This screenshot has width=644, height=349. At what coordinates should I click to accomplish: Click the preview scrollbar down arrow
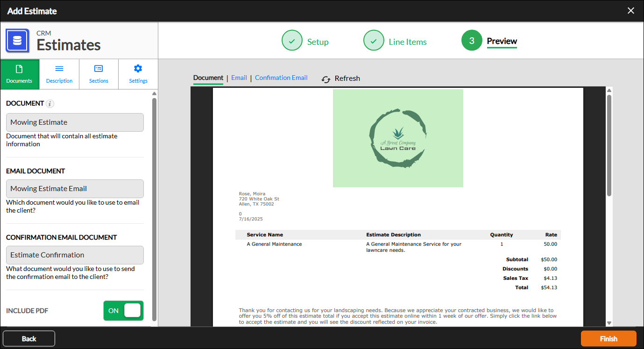[609, 323]
